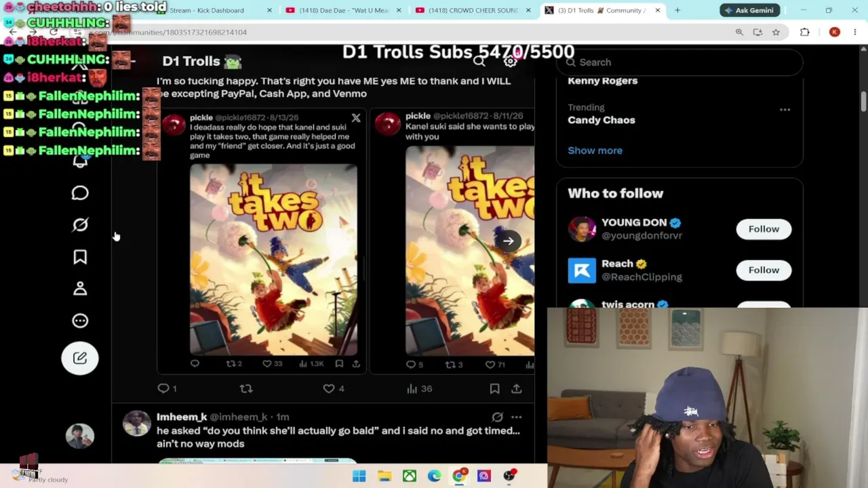View analytics of quoted post with 1.3K views

(311, 364)
